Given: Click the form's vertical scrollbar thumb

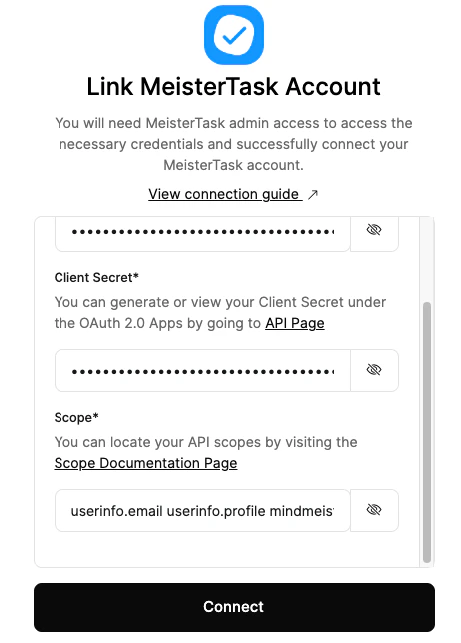Looking at the screenshot, I should point(427,432).
